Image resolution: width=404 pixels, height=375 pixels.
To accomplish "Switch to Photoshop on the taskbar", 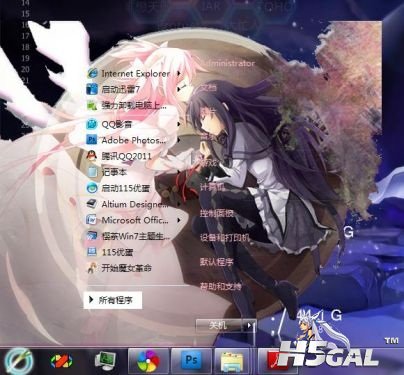I will pos(192,361).
